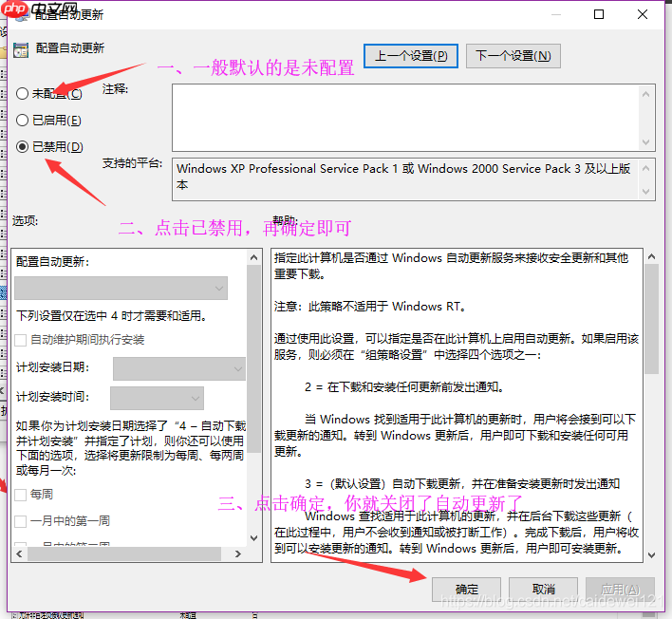This screenshot has width=672, height=619.
Task: Click down arrow of help panel scrollbar
Action: (651, 555)
